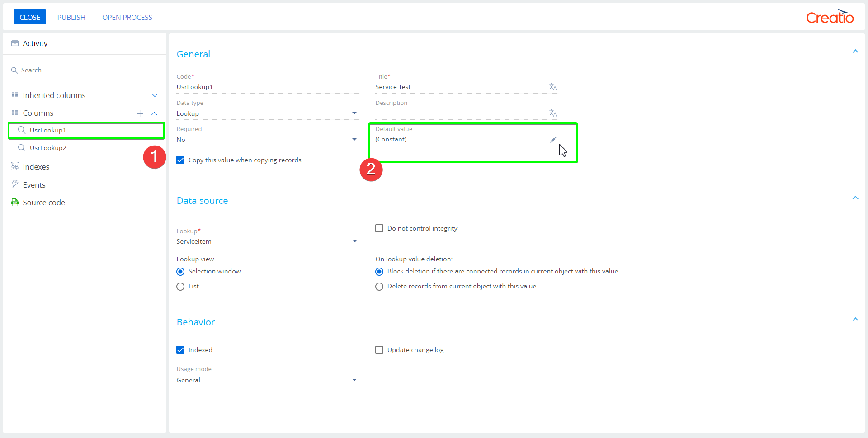Click the Activity object icon
This screenshot has width=868, height=438.
click(x=15, y=43)
